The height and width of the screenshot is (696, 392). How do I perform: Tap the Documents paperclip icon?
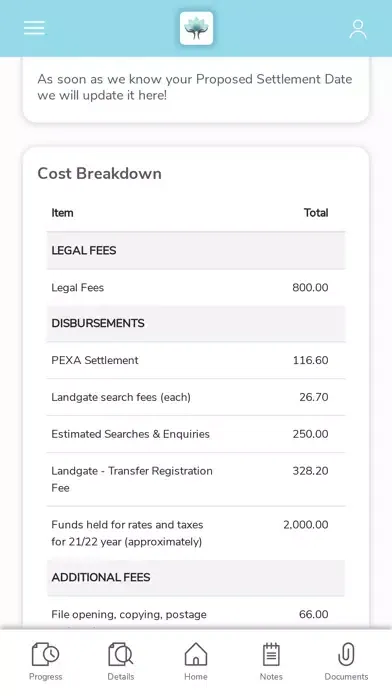(346, 654)
